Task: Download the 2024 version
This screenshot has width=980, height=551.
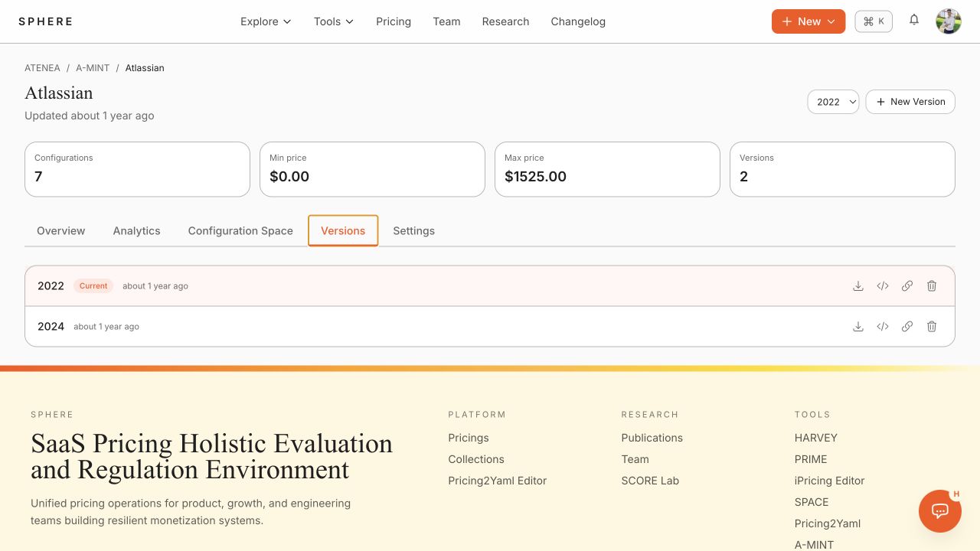Action: tap(858, 327)
